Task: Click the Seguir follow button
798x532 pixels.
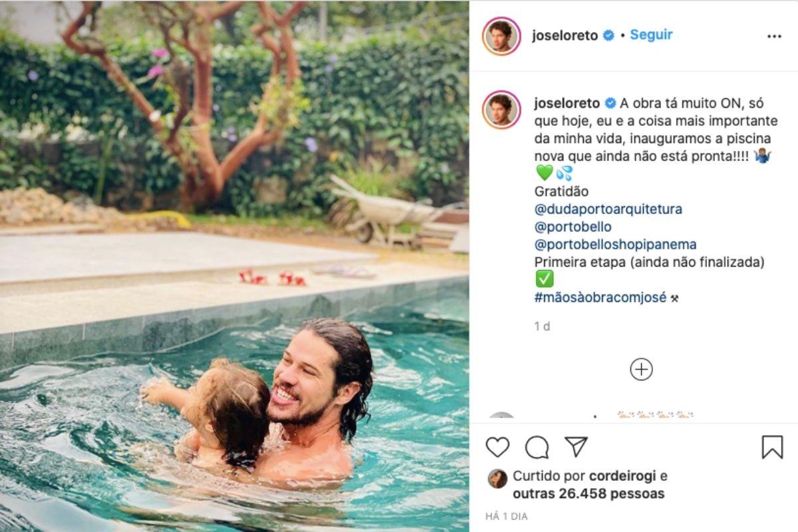Action: pyautogui.click(x=651, y=35)
